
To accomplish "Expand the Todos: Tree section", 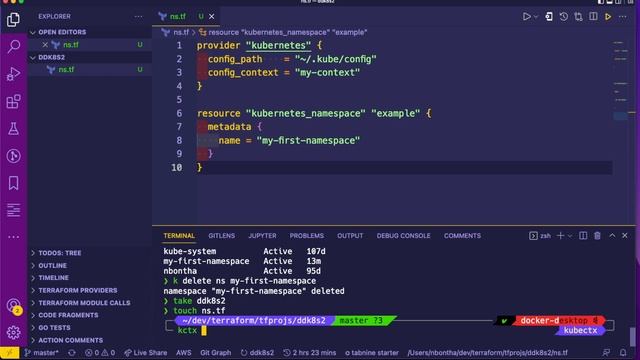I will click(90, 253).
